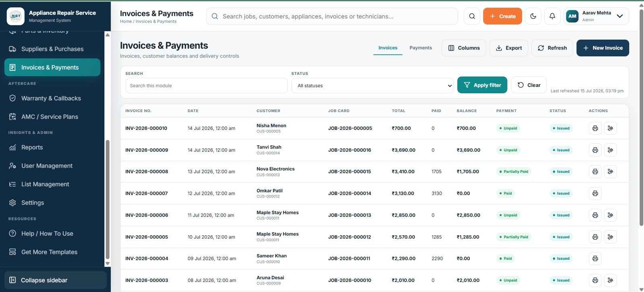Click the search magnifier button in the header
This screenshot has height=292, width=644.
(472, 16)
